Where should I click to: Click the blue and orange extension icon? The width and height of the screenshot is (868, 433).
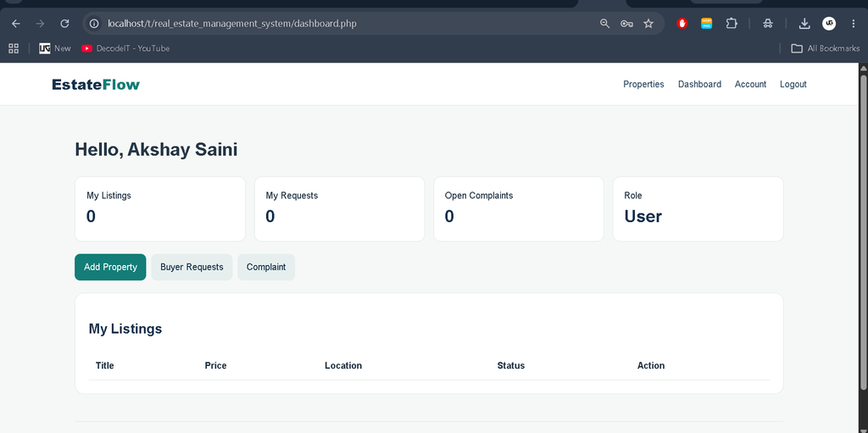point(707,23)
